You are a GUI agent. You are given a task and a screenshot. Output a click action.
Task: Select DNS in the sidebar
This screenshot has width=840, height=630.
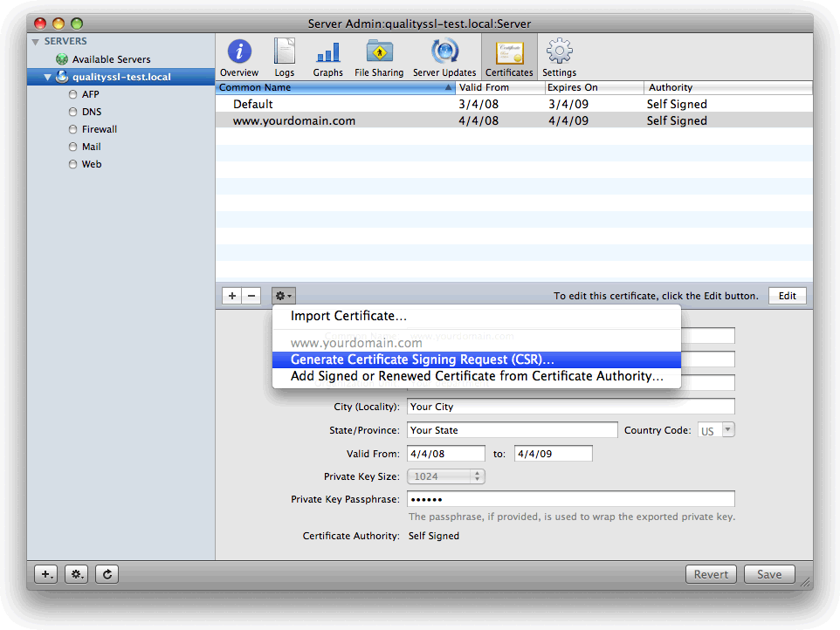92,112
